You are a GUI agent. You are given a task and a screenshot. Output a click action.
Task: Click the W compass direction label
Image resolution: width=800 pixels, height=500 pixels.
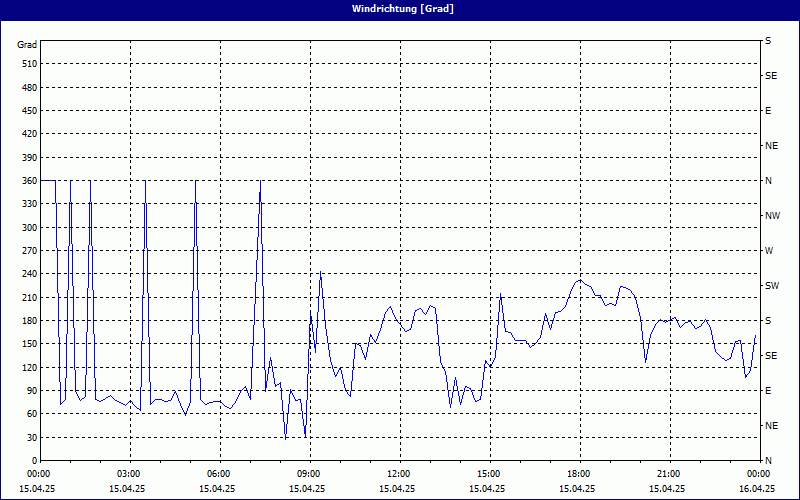(769, 251)
